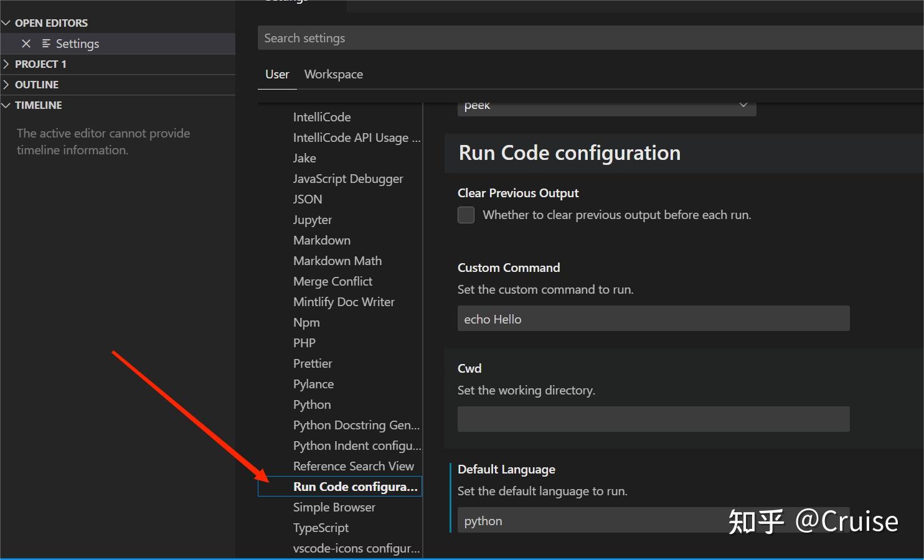The image size is (924, 560).
Task: Collapse the OPEN EDITORS section
Action: (6, 22)
